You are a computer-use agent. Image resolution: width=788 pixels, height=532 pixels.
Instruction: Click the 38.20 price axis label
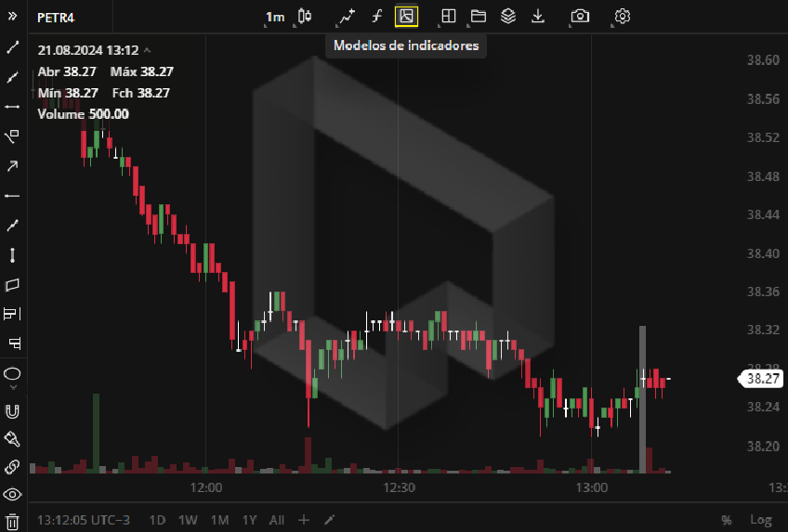pyautogui.click(x=763, y=447)
